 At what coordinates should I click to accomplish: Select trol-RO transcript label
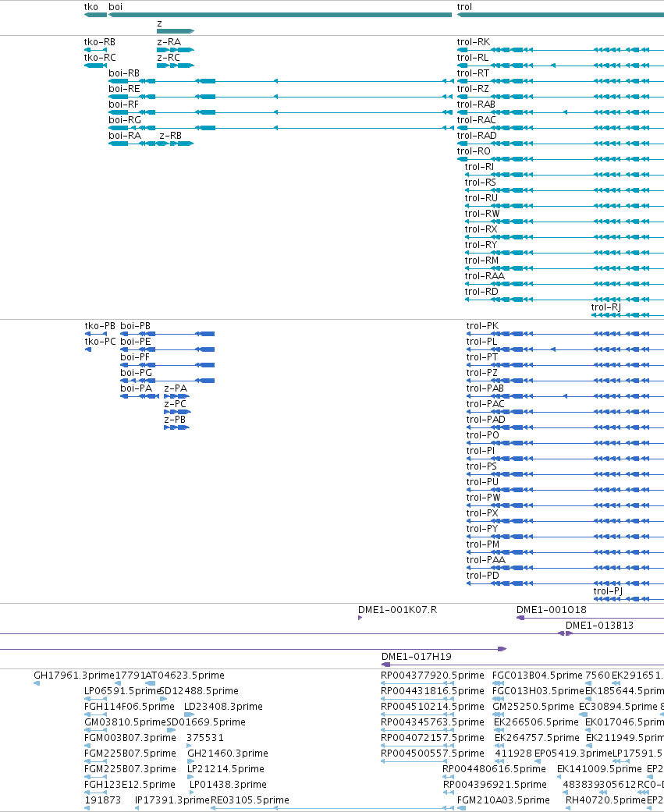point(474,151)
